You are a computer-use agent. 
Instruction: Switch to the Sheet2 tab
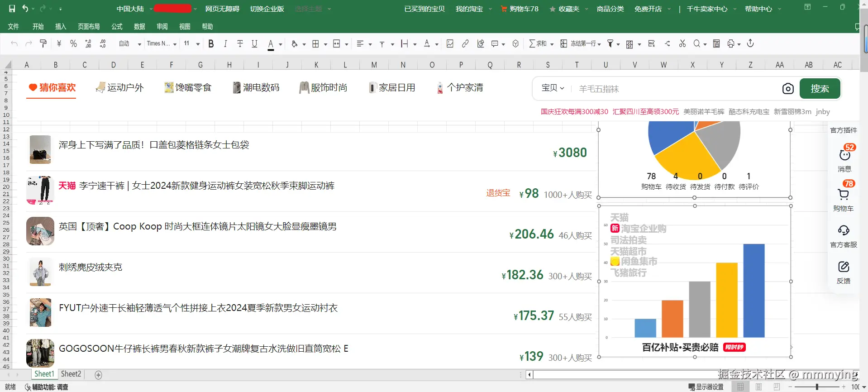pos(71,374)
